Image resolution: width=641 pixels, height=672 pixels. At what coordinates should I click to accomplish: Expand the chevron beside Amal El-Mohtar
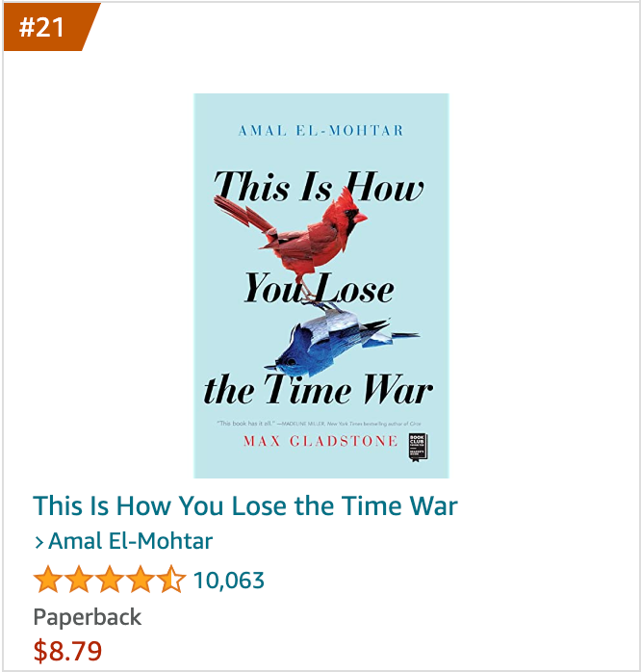point(39,543)
